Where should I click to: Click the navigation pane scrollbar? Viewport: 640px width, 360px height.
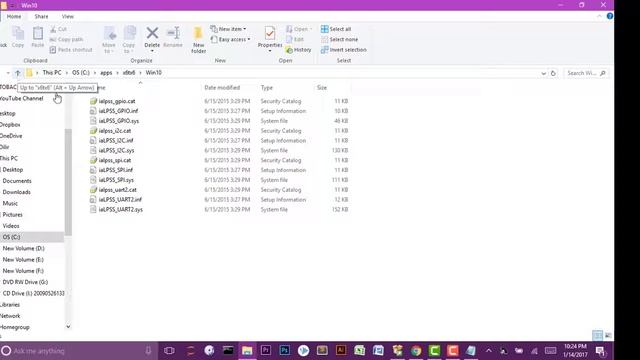coord(68,182)
